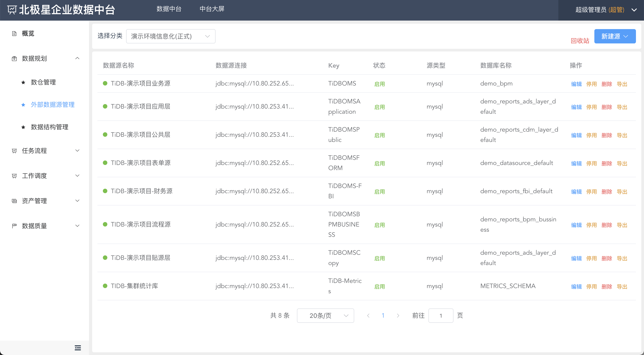This screenshot has height=355, width=644.
Task: Collapse the sidebar with the fold icon
Action: click(x=78, y=348)
